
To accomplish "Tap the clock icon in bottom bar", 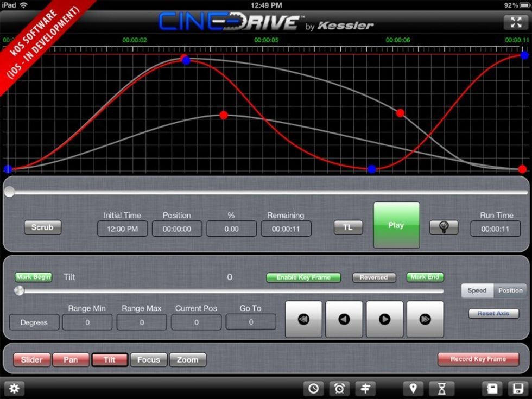I will click(x=313, y=388).
